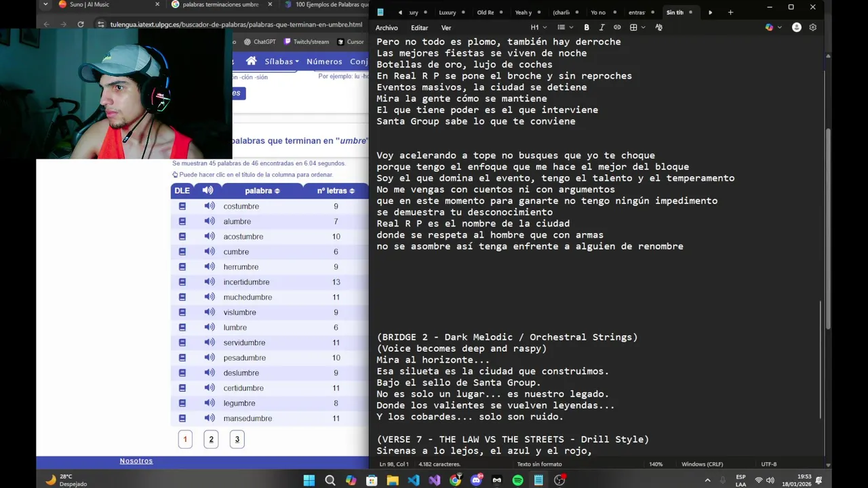
Task: Go to the website home icon
Action: (251, 61)
